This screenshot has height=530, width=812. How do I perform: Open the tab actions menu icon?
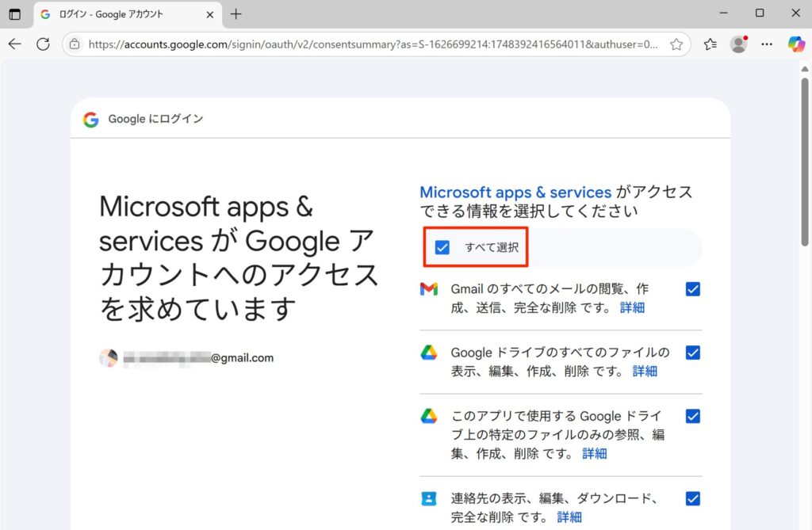click(15, 14)
